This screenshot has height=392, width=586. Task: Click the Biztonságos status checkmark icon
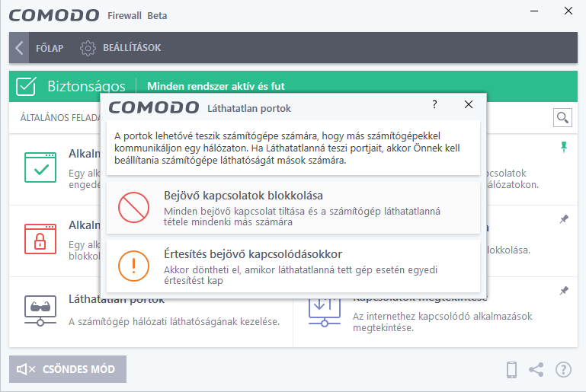tap(26, 86)
